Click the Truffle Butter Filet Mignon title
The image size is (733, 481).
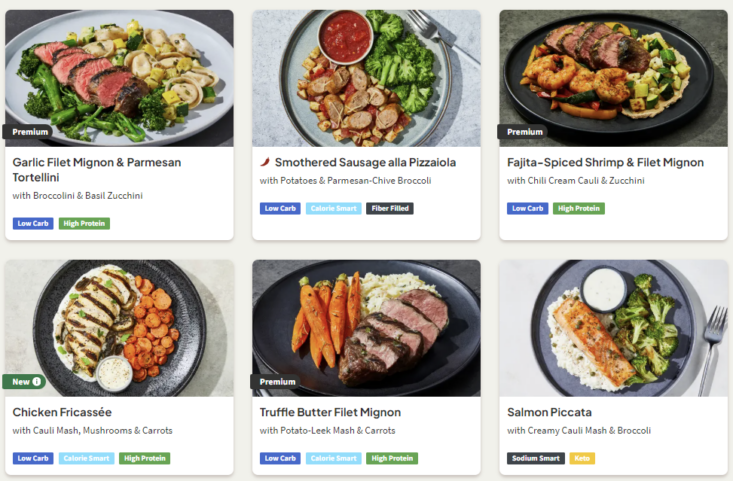point(330,412)
